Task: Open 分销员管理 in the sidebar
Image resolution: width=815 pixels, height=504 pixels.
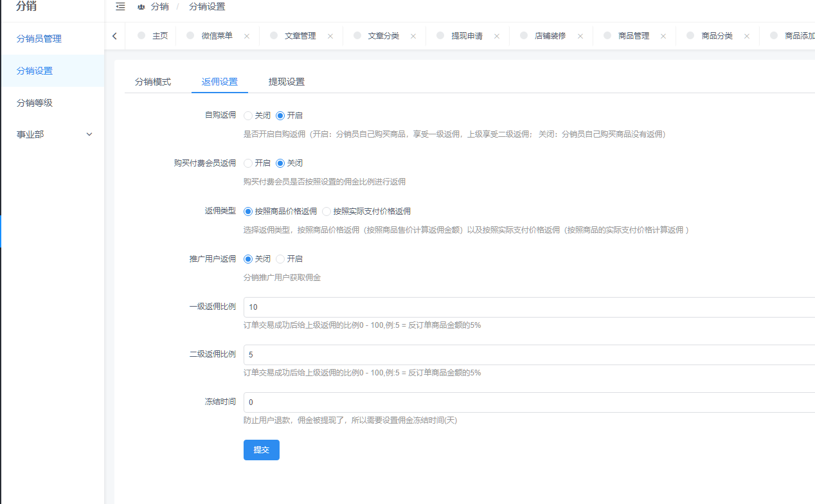Action: pyautogui.click(x=52, y=39)
